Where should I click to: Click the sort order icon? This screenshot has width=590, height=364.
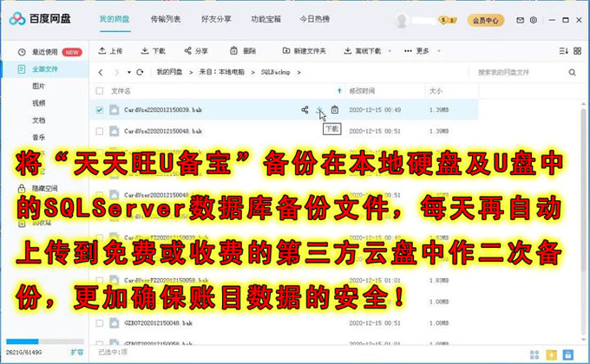563,51
